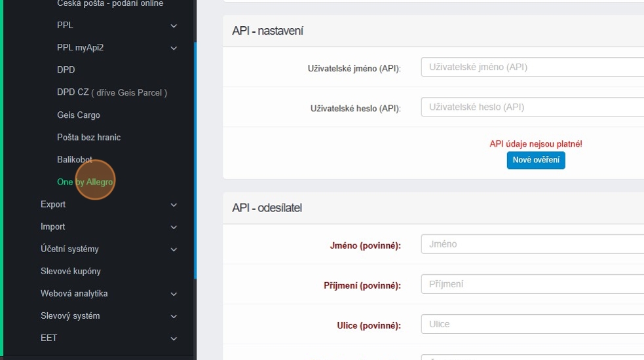Click the sidebar vertical blue scrollbar
Image resolution: width=644 pixels, height=360 pixels.
pyautogui.click(x=195, y=160)
